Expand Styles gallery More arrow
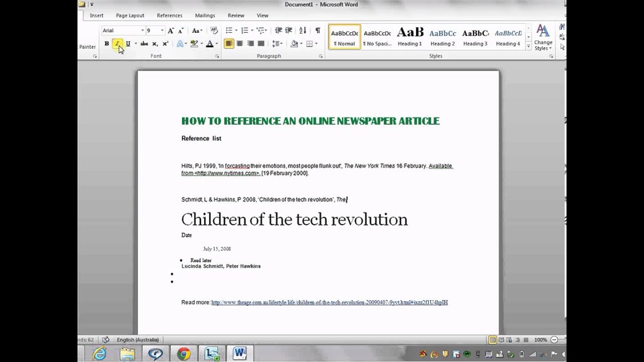Viewport: 644px width, 362px height. click(x=528, y=46)
